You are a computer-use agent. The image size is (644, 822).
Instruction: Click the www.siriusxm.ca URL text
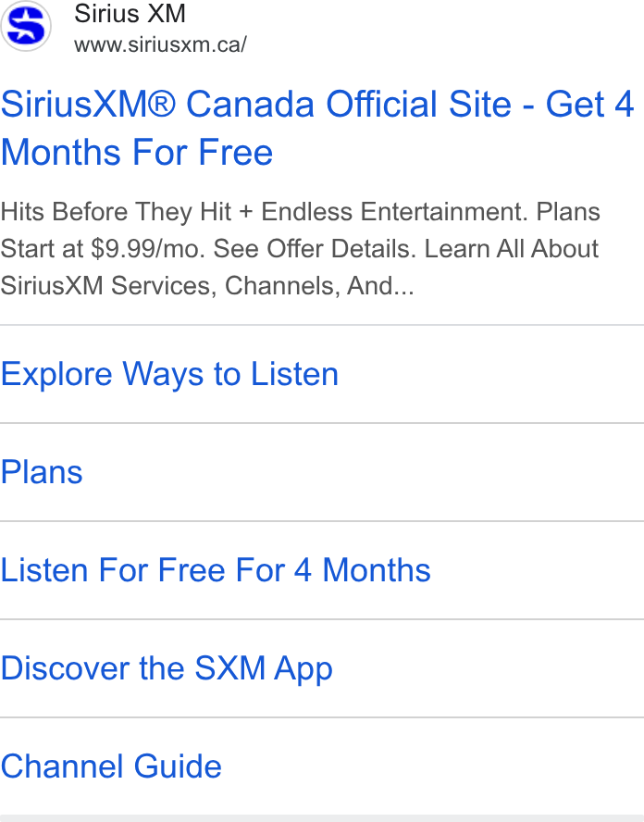point(160,44)
